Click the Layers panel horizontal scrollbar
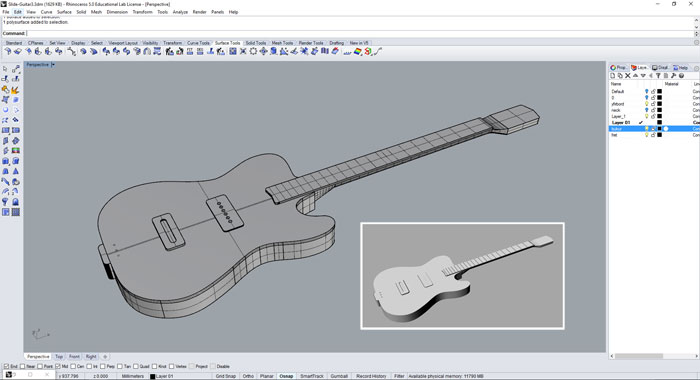 click(x=639, y=356)
